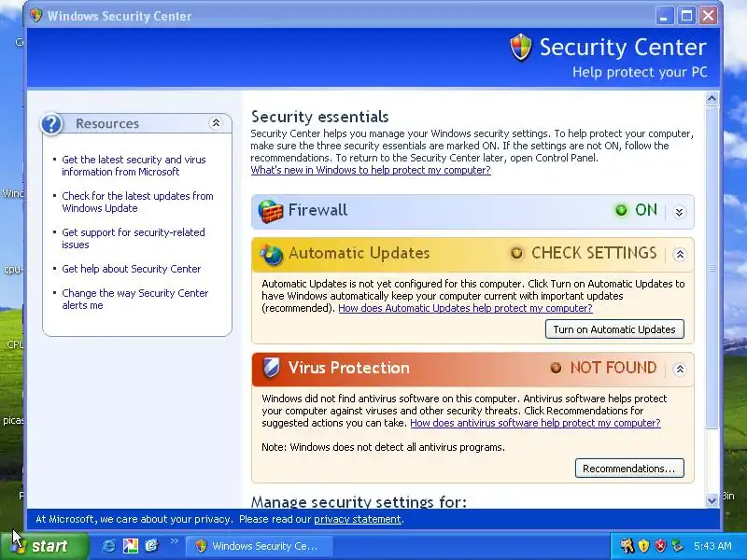747x560 pixels.
Task: Open Get help about Security Center
Action: (132, 269)
